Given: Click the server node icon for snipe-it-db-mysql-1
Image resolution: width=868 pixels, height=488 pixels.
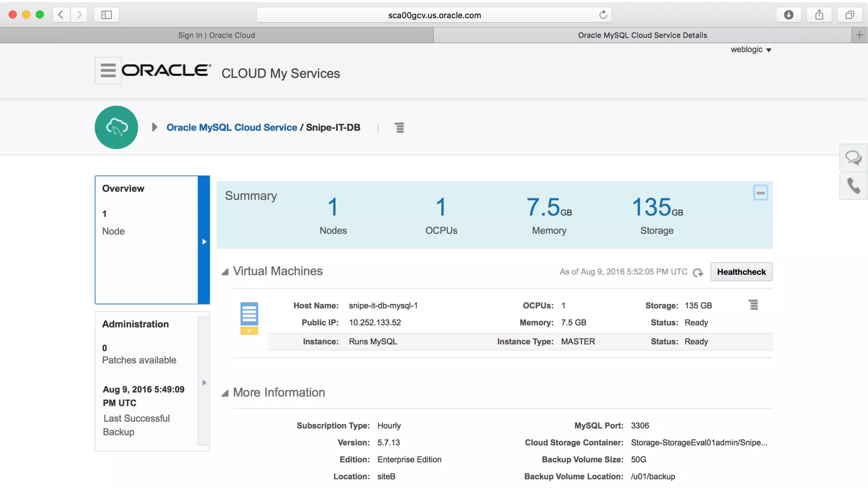Looking at the screenshot, I should click(249, 318).
